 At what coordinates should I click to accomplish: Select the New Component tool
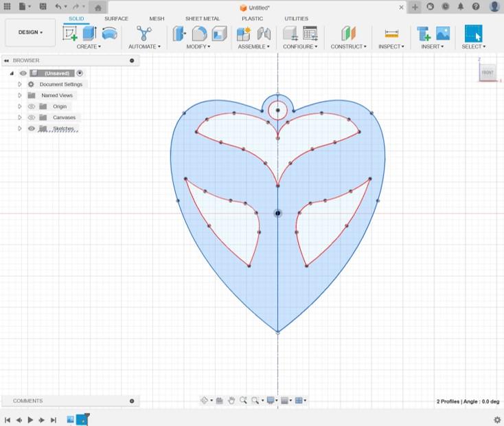click(x=243, y=34)
